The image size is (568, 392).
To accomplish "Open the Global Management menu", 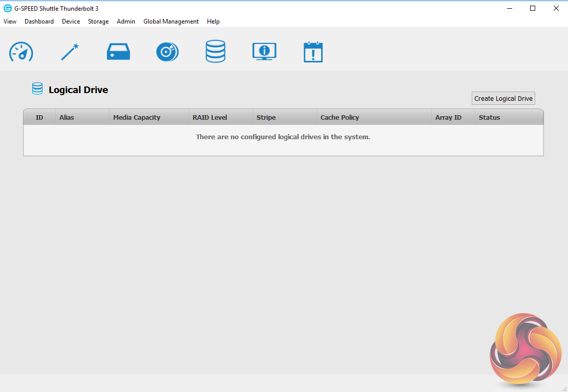I will pos(171,21).
